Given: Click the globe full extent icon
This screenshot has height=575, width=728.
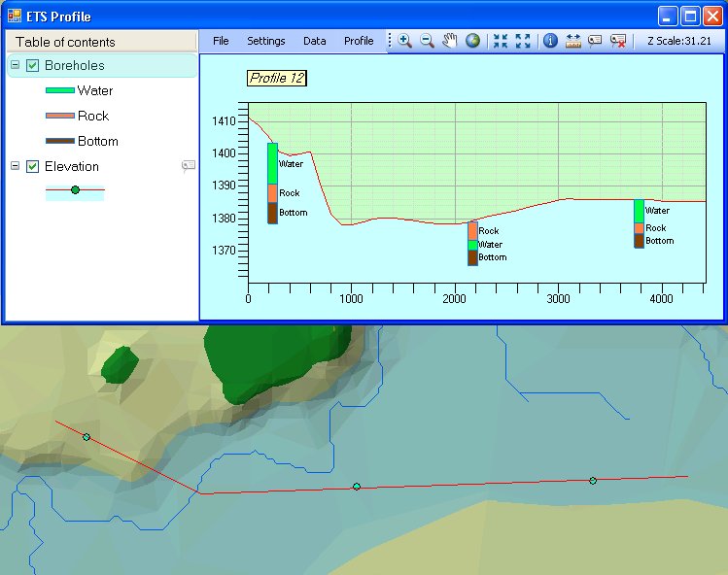Looking at the screenshot, I should (x=472, y=41).
